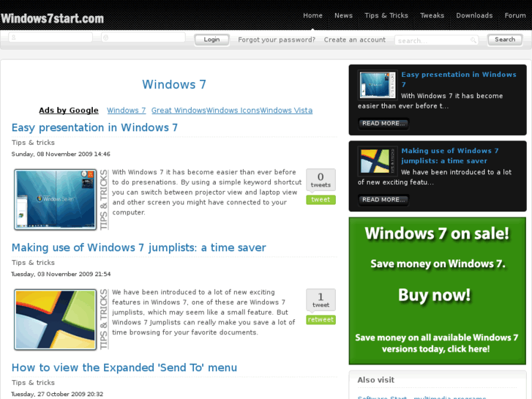The image size is (532, 399).
Task: Select the Tweaks navigation item
Action: point(432,15)
